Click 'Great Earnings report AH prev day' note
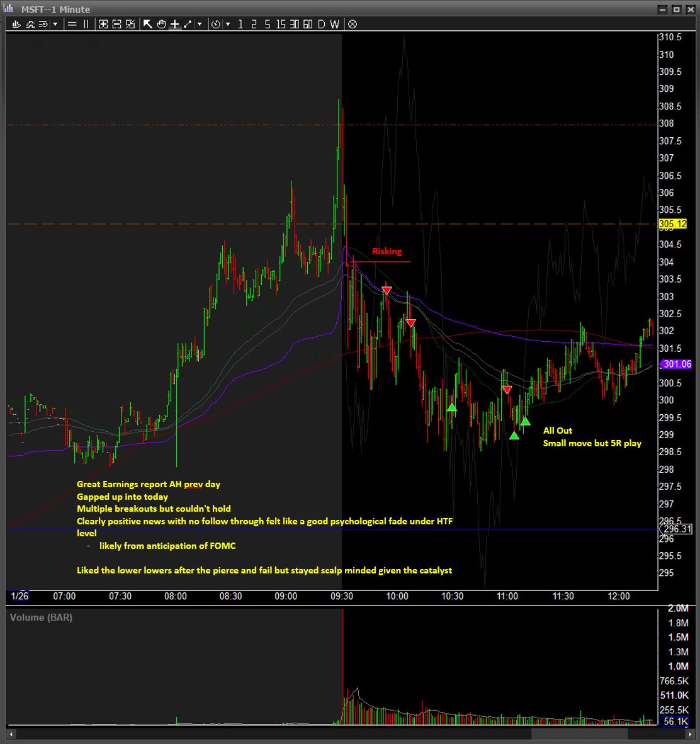Viewport: 700px width, 744px height. coord(149,485)
